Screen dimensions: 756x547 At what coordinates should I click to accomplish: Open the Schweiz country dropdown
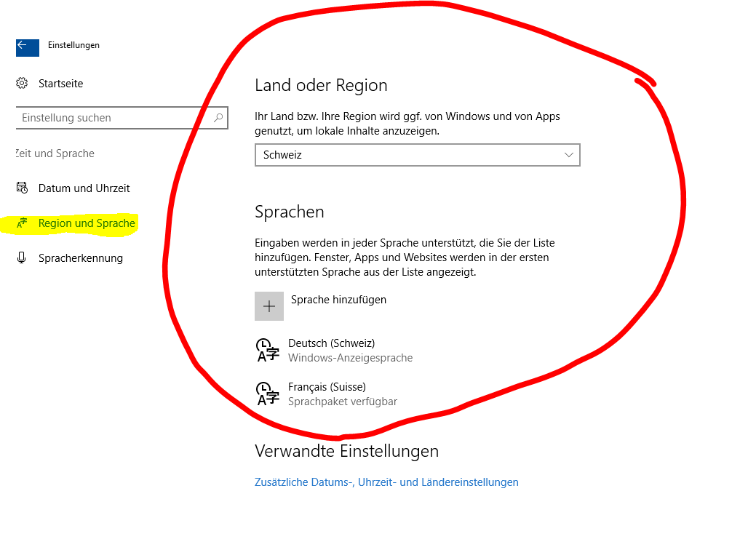coord(418,155)
